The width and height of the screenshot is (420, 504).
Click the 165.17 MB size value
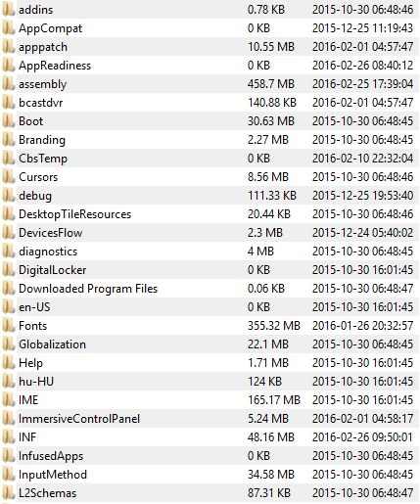coord(274,400)
